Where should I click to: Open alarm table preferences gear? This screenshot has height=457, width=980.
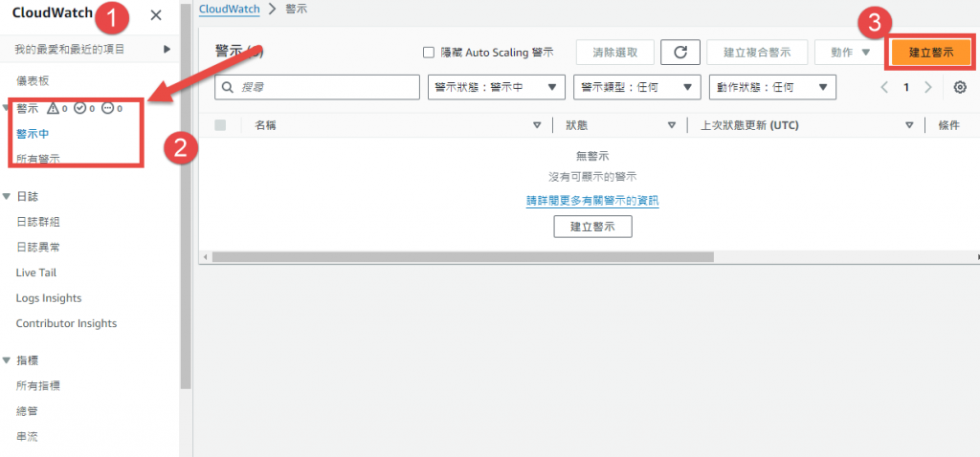tap(960, 87)
